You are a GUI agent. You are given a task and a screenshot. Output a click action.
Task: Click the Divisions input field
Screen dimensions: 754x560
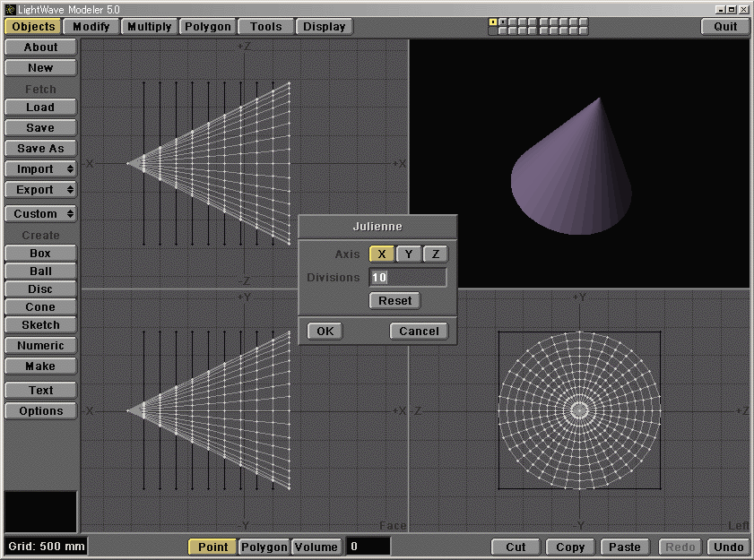tap(408, 278)
